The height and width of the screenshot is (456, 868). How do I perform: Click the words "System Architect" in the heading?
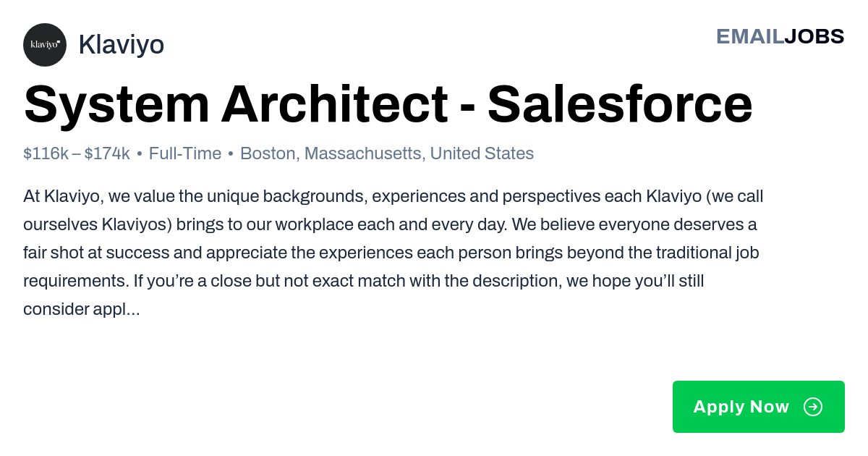point(236,104)
